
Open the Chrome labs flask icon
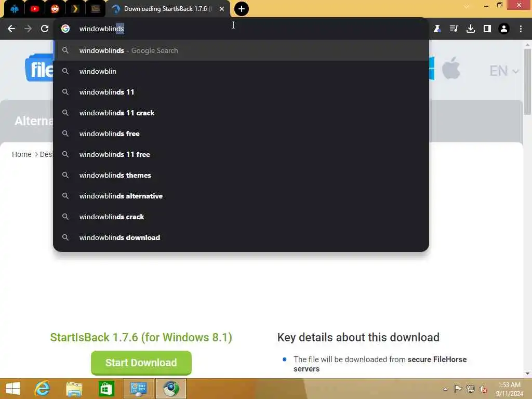(437, 29)
